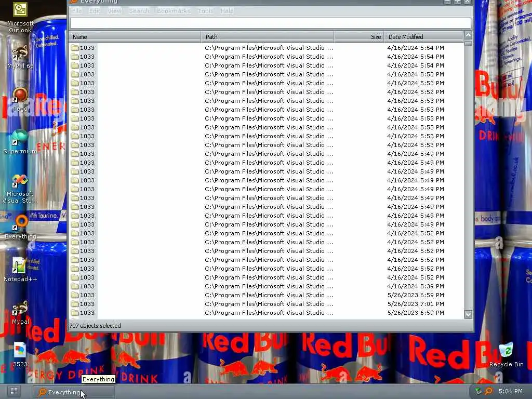Screen dimensions: 532x399
Task: Click the Everything window title bar icon
Action: 74,2
